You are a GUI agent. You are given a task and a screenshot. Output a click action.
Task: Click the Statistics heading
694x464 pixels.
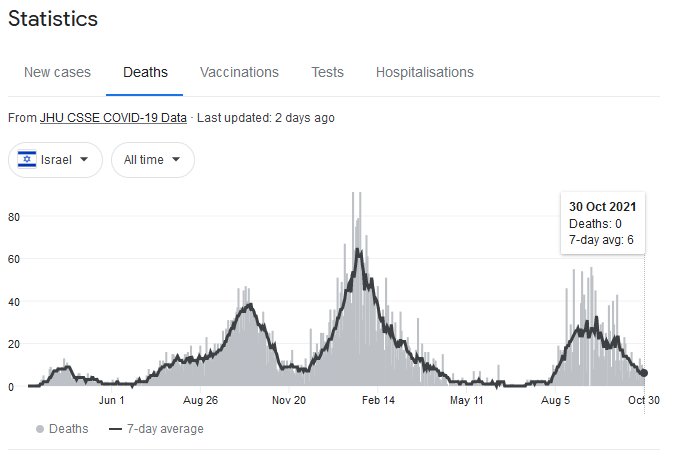click(x=53, y=19)
